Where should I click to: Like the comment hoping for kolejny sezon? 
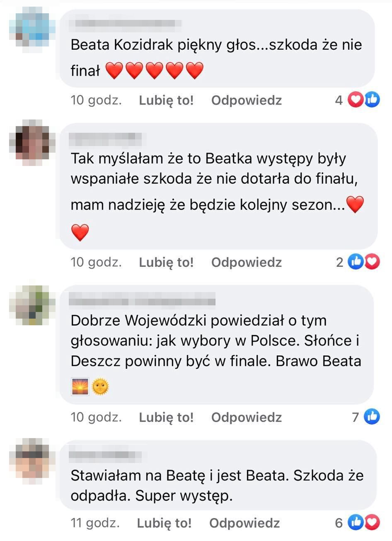point(166,262)
